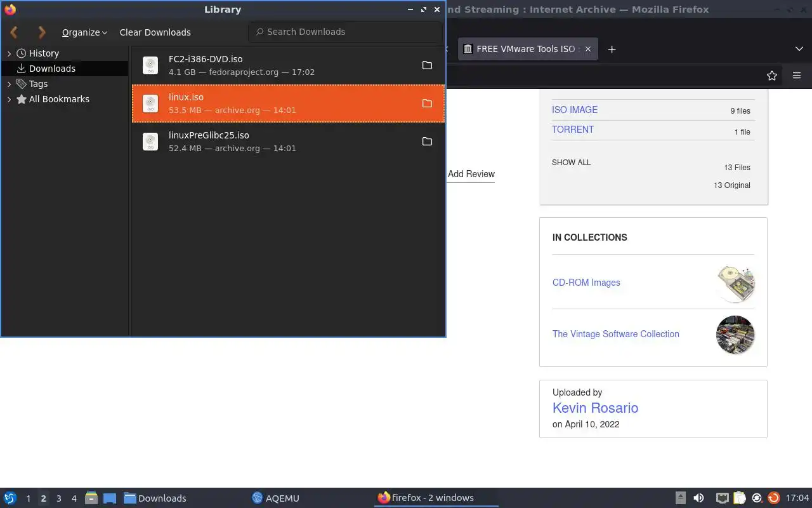
Task: Open the volume control tray icon
Action: pos(698,498)
